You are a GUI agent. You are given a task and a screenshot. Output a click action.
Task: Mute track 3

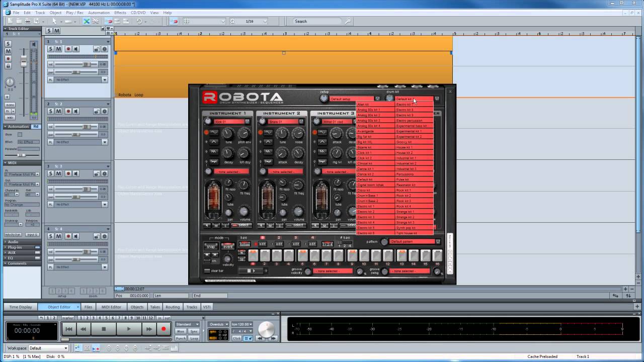point(58,173)
